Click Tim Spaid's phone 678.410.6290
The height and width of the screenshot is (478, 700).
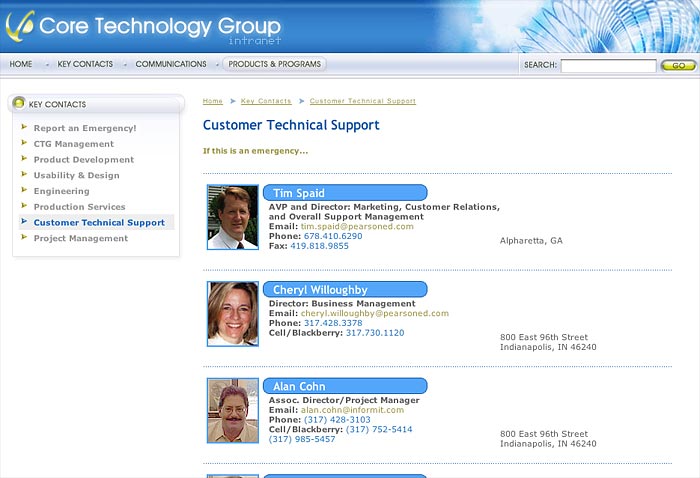(x=333, y=236)
